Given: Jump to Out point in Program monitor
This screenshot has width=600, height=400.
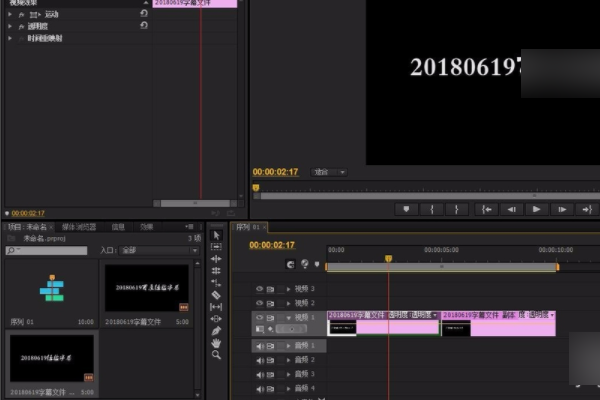Looking at the screenshot, I should [587, 209].
